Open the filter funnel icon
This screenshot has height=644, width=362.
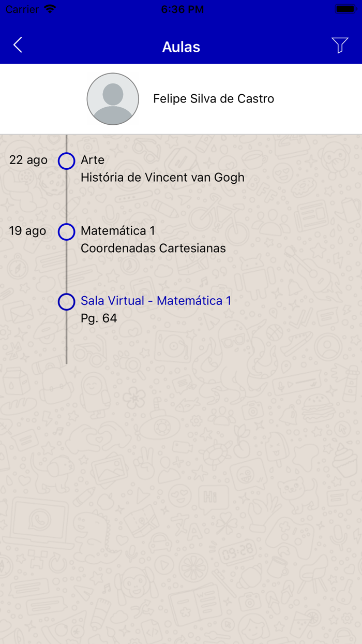(x=340, y=46)
